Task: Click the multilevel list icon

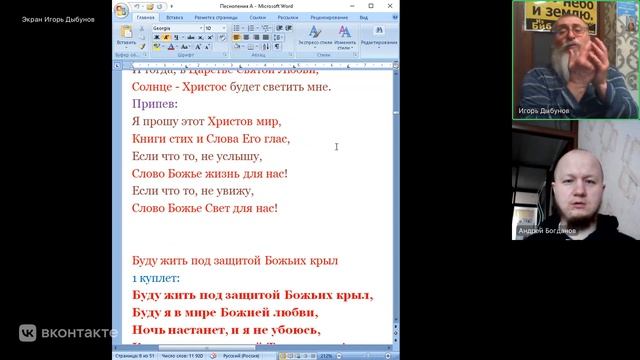Action: pyautogui.click(x=265, y=28)
